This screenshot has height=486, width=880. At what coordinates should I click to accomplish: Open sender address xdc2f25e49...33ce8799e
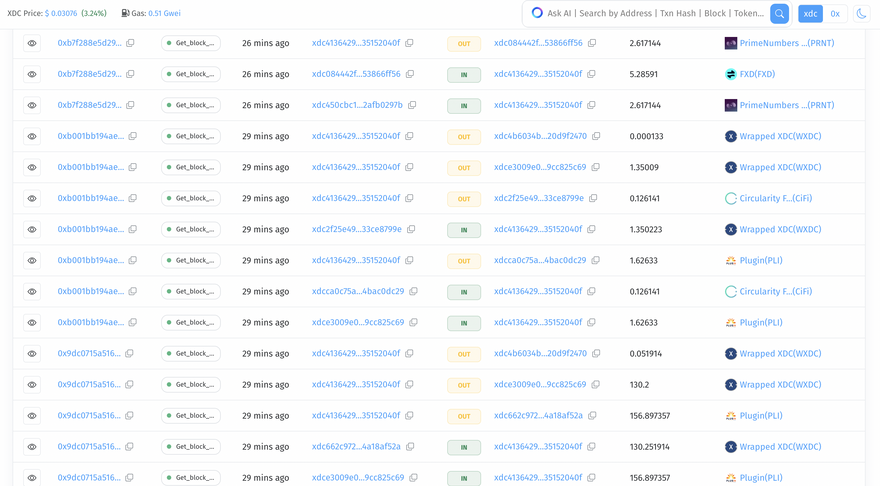356,230
